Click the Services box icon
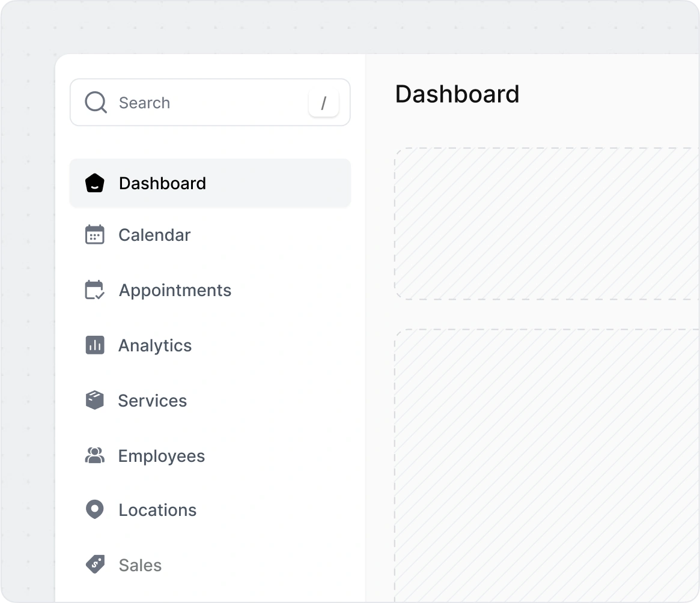 click(x=95, y=401)
